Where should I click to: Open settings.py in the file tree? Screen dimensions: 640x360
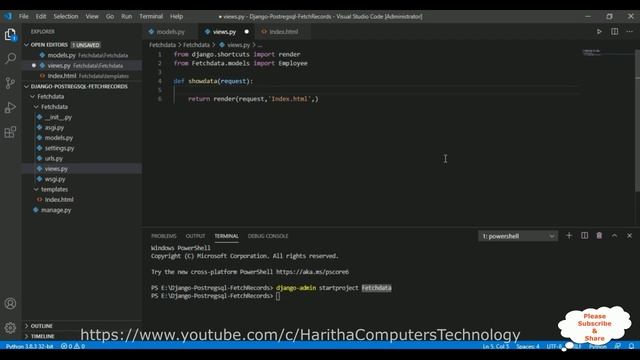tap(82, 148)
